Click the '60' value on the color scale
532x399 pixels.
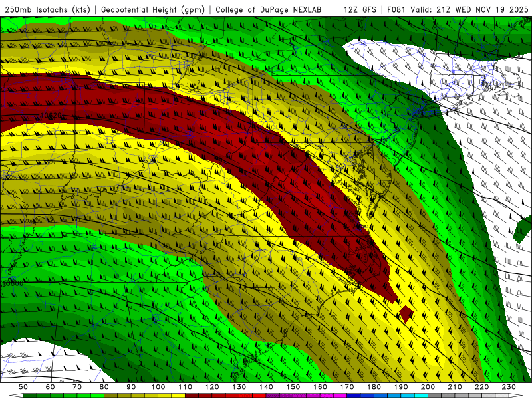51,387
